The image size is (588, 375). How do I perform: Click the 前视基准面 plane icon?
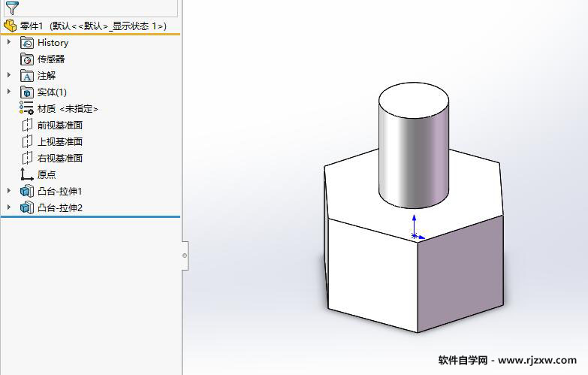[x=26, y=125]
